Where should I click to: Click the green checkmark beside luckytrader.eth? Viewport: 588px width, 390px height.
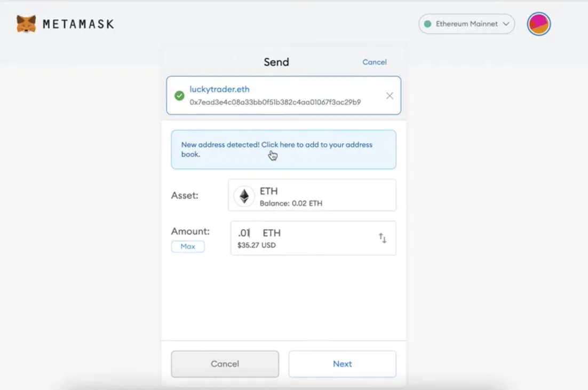click(179, 96)
